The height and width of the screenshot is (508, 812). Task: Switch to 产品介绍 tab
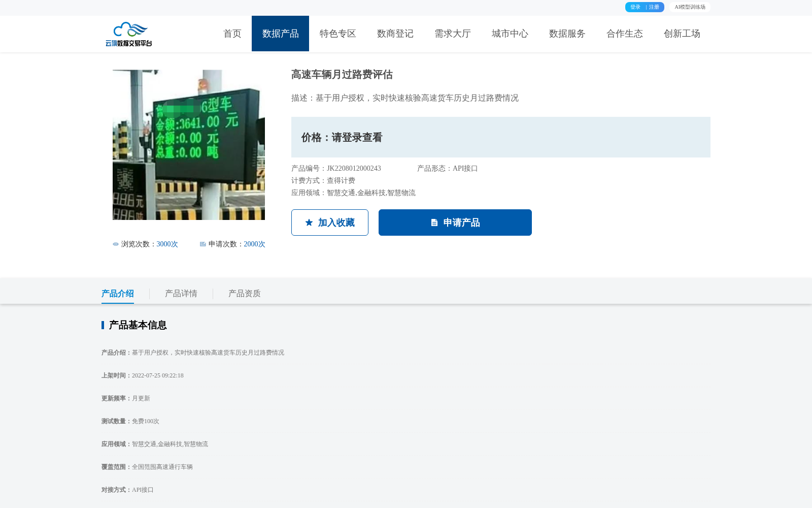tap(118, 294)
